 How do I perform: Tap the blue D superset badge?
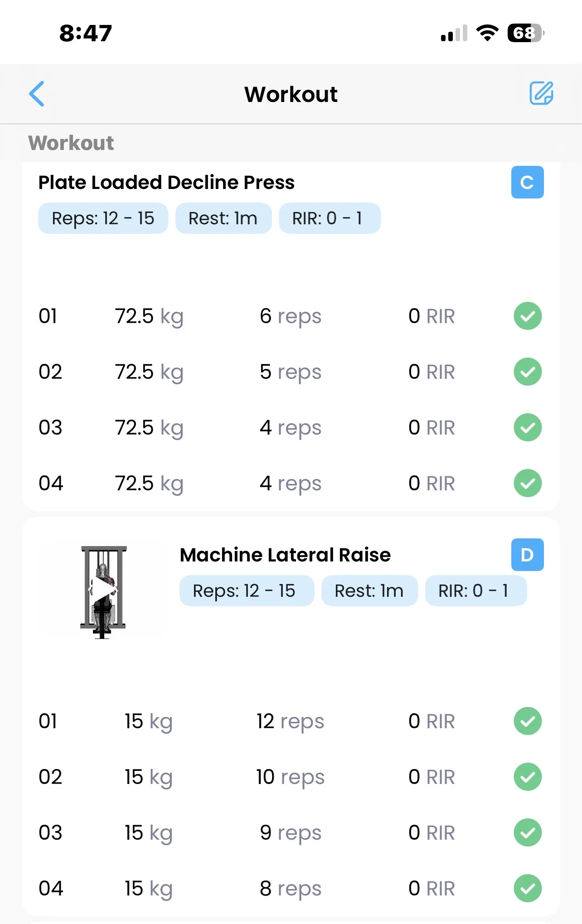(x=527, y=555)
